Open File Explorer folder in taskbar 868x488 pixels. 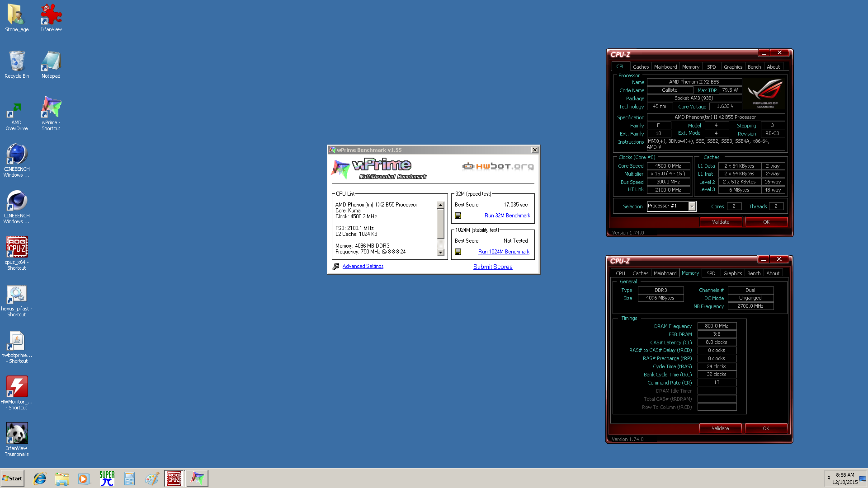pyautogui.click(x=62, y=479)
